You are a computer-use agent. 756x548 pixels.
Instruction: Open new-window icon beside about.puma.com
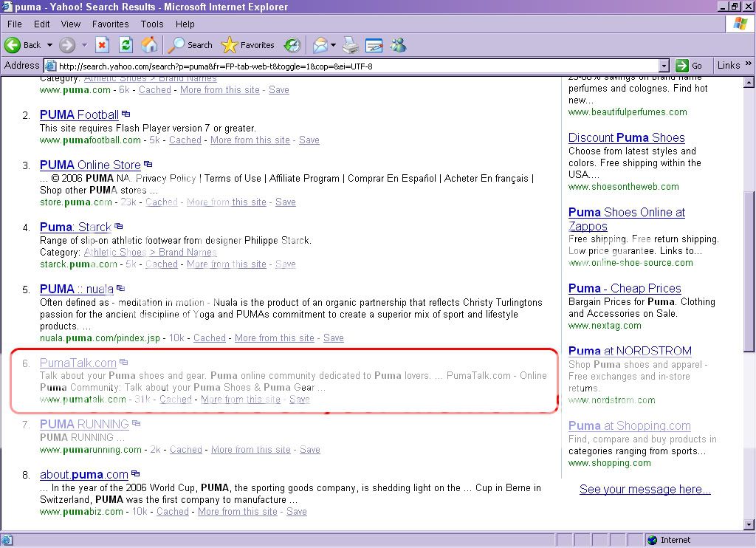pos(136,473)
